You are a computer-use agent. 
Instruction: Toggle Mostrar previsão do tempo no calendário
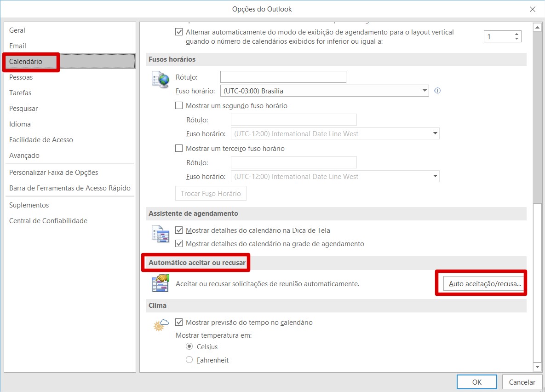(x=179, y=322)
